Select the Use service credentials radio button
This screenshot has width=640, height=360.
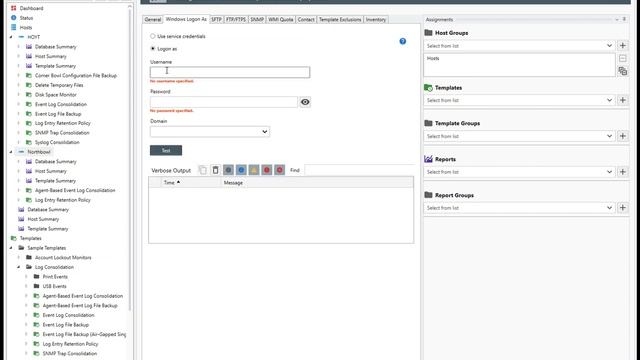[153, 36]
